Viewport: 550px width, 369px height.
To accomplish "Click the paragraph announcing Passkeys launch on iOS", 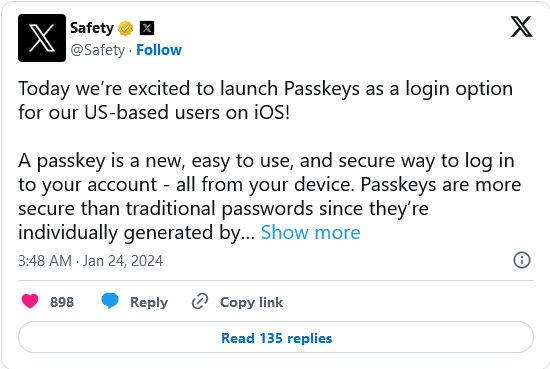I will click(x=266, y=100).
